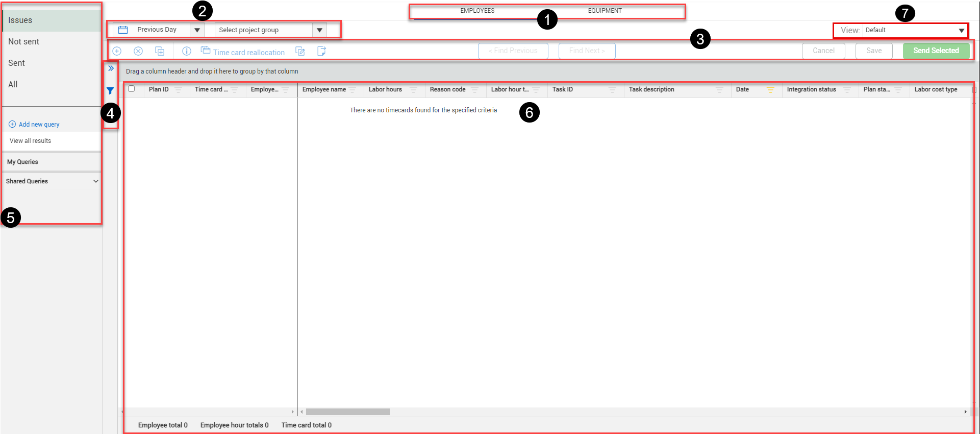Open the Task ID column filter menu
980x434 pixels.
(x=612, y=90)
